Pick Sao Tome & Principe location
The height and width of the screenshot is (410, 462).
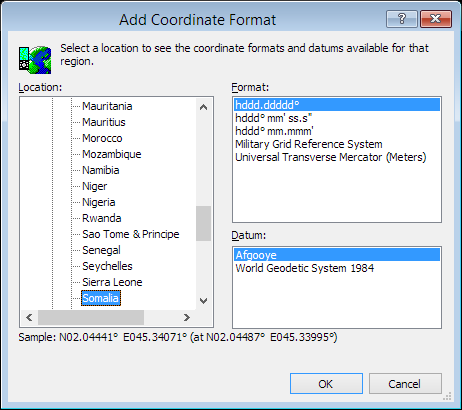click(131, 234)
